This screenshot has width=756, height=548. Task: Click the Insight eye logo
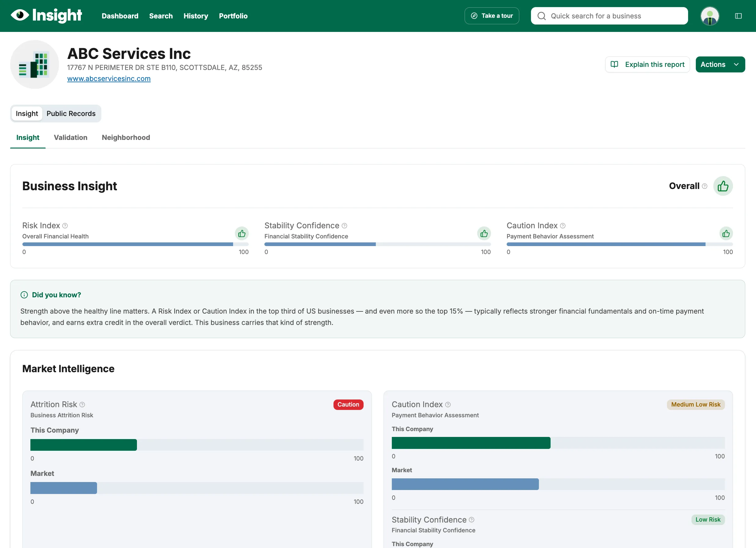point(46,15)
